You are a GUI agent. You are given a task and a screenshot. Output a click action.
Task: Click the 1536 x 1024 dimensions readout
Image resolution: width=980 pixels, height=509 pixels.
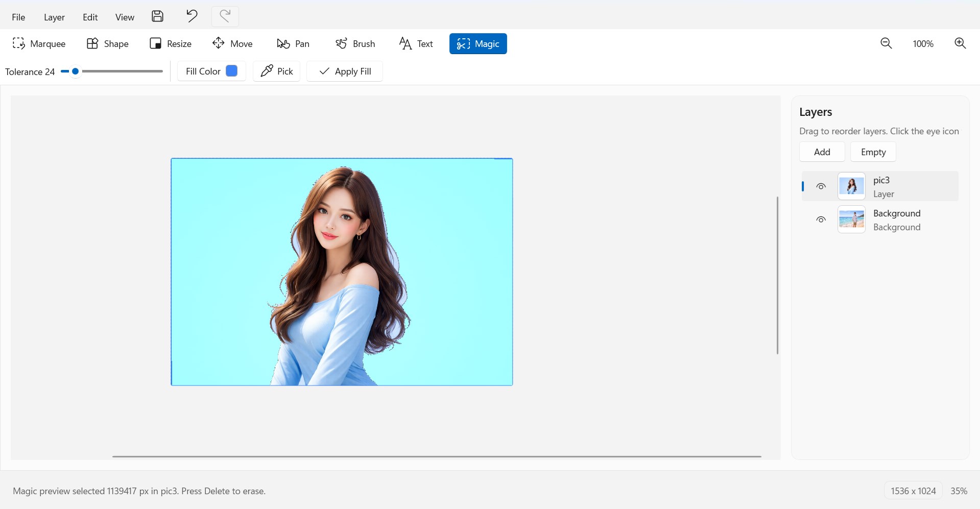[x=913, y=491]
